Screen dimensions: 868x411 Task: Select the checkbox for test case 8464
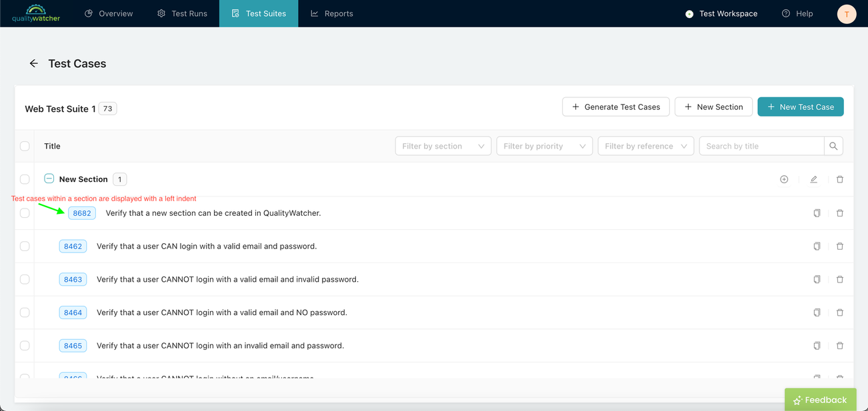tap(25, 312)
